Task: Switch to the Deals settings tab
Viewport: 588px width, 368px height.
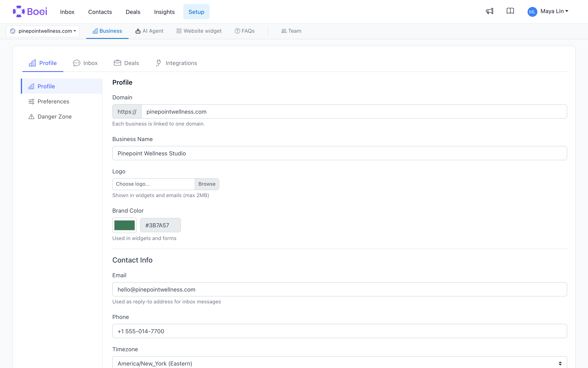Action: coord(126,63)
